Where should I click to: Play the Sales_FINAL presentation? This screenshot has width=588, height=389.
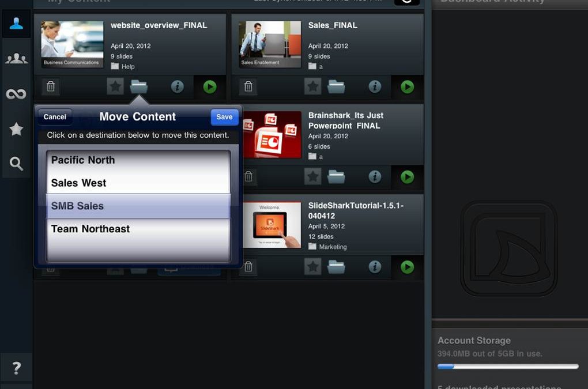[x=407, y=87]
